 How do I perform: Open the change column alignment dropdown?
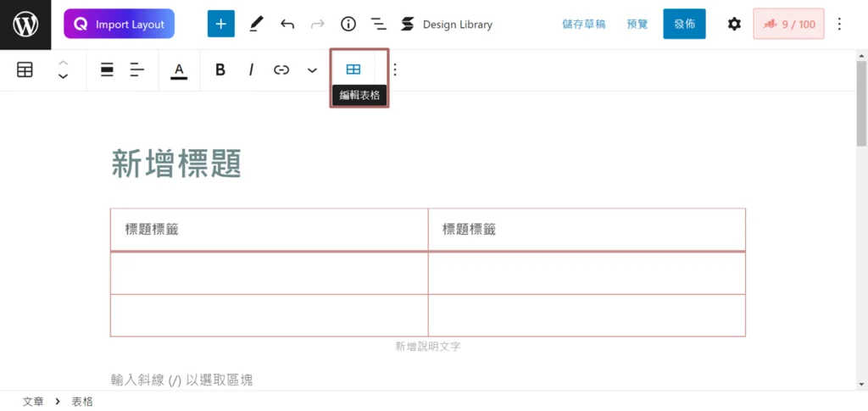[137, 69]
